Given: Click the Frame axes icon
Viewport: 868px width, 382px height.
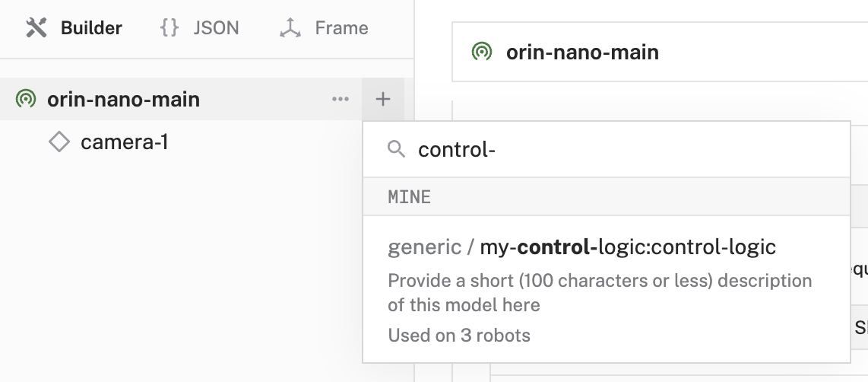Looking at the screenshot, I should click(290, 28).
